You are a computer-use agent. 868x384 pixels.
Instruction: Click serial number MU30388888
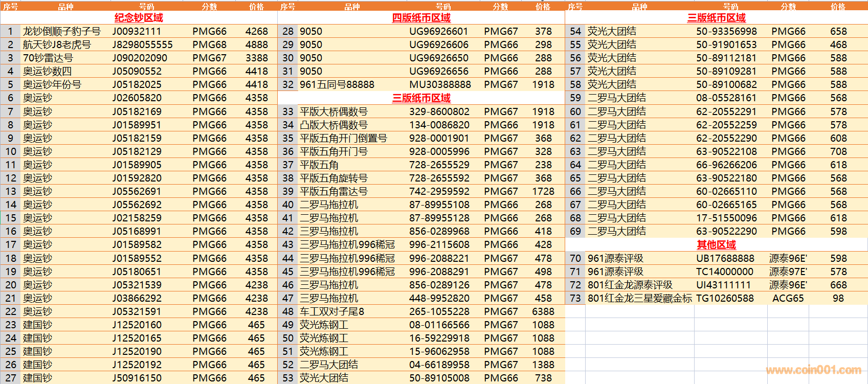(x=440, y=84)
